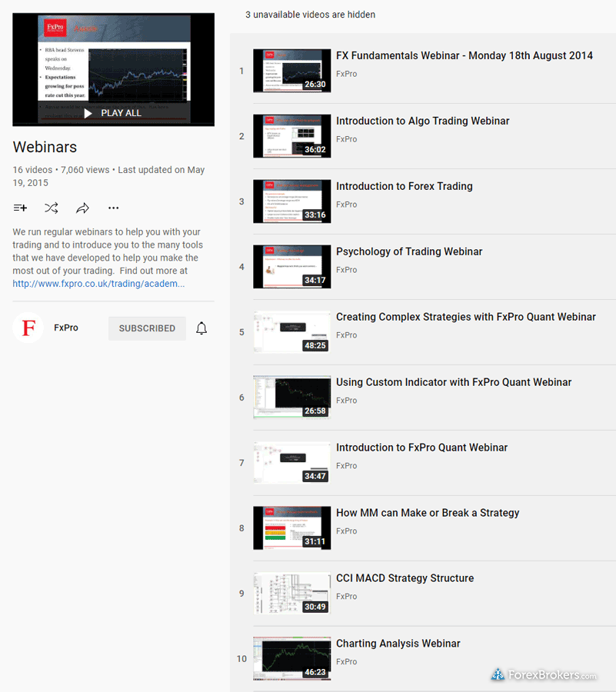The height and width of the screenshot is (692, 616).
Task: Click FxPro channel under Psychology of Trading
Action: click(346, 270)
